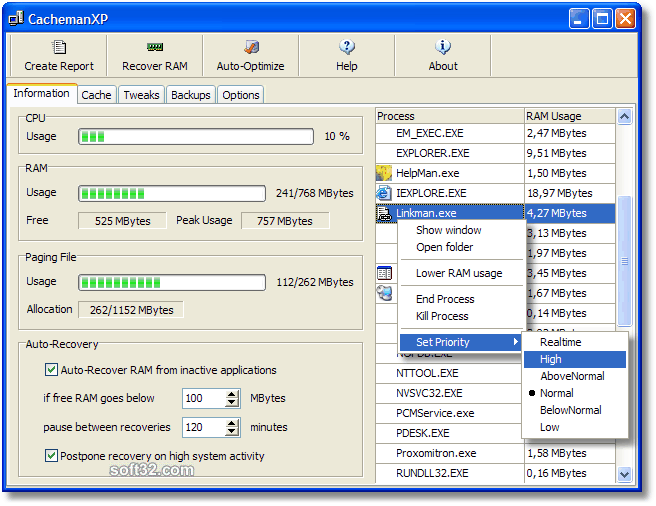Click the HelpMan.exe process icon
This screenshot has height=506, width=656.
384,173
